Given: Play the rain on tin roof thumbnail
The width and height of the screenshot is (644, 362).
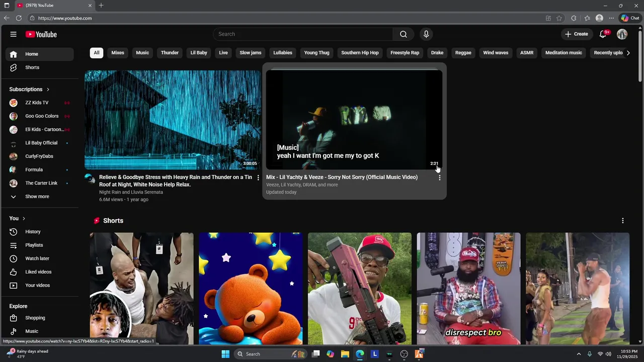Looking at the screenshot, I should click(173, 120).
